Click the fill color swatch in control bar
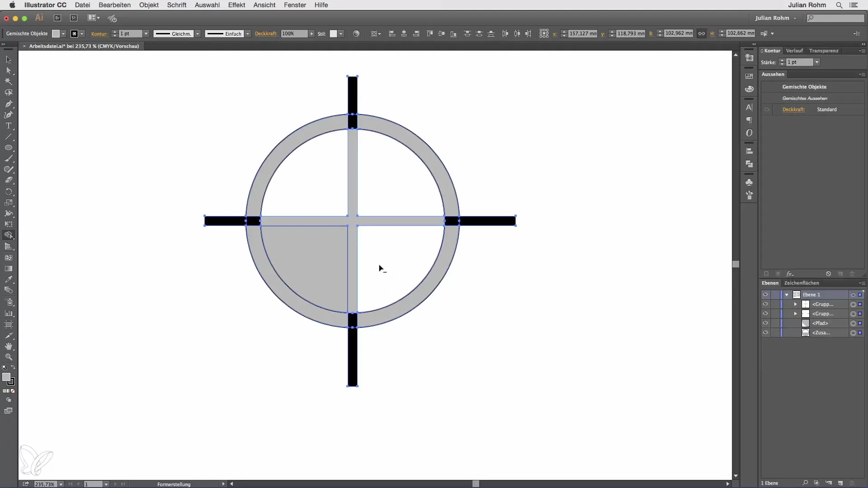868x488 pixels. (x=56, y=34)
